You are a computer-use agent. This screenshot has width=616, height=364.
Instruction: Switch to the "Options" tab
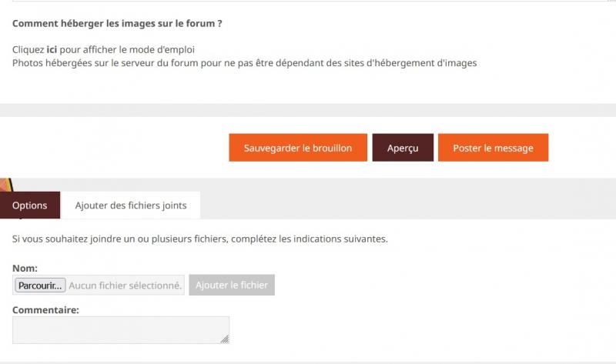[x=30, y=205]
